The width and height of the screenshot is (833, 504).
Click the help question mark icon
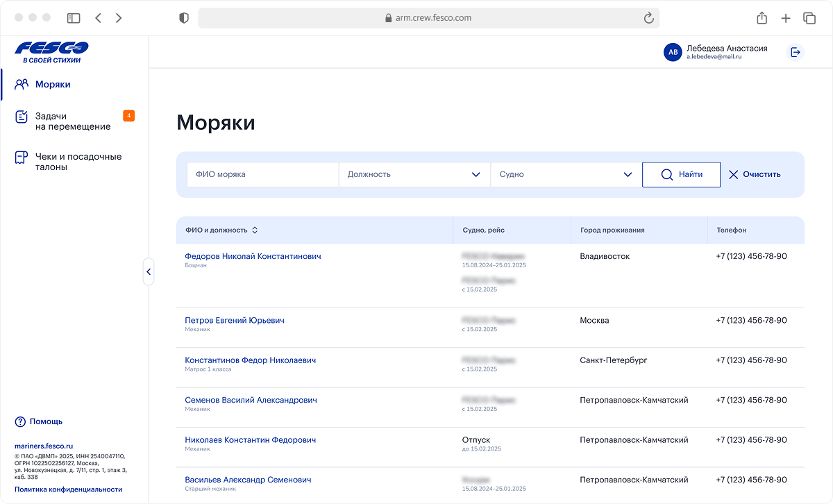tap(20, 421)
